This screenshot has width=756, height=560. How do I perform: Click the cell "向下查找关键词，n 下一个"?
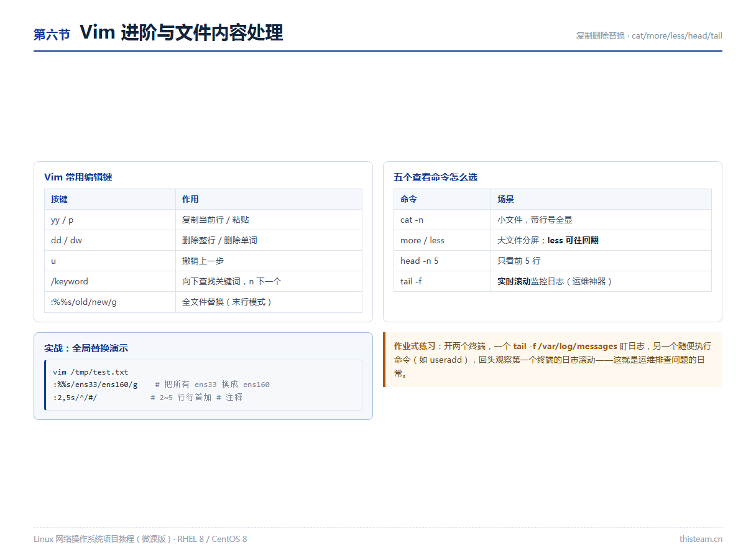tap(269, 281)
